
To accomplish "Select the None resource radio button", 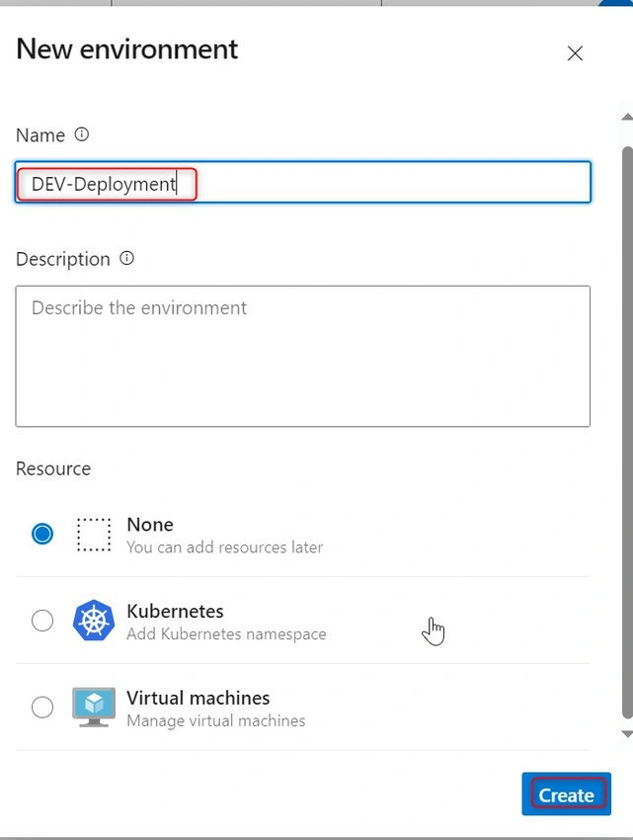I will pos(42,534).
